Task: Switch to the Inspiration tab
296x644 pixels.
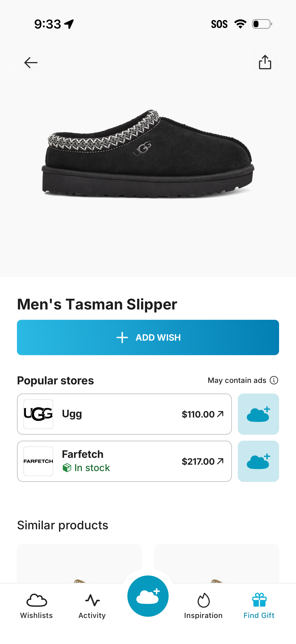Action: click(203, 606)
